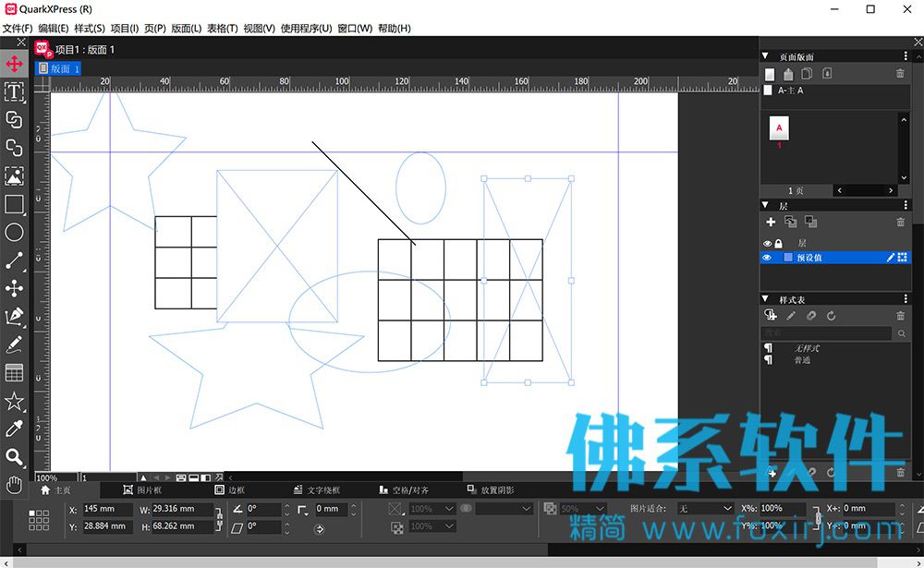Switch to the 边框 tab

230,489
